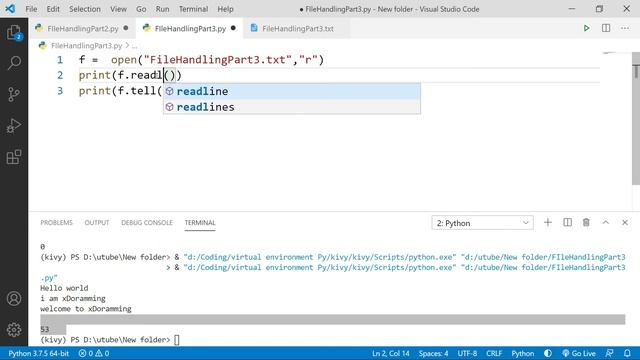Kill terminal with trash icon
The image size is (640, 360).
(x=586, y=222)
